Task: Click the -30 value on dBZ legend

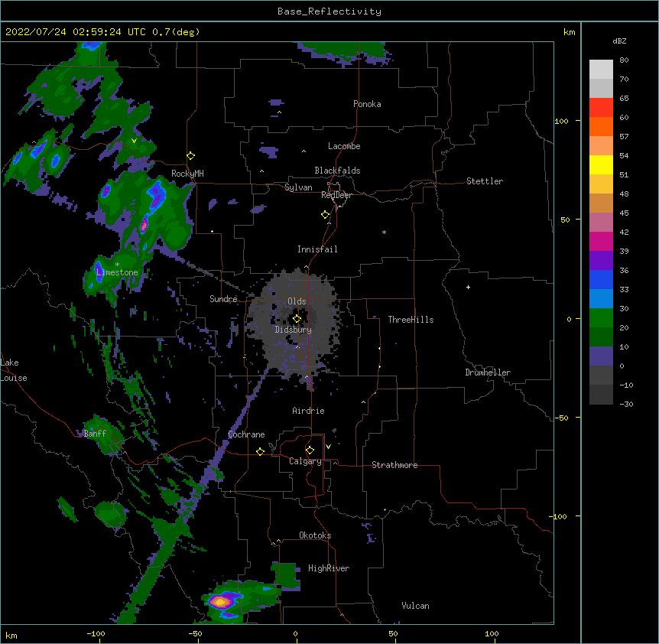Action: 626,404
